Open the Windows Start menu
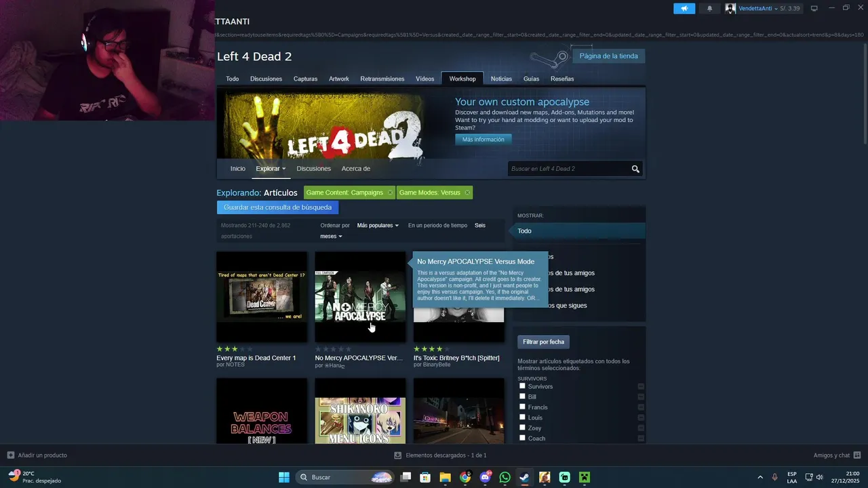The width and height of the screenshot is (868, 488). pos(284,477)
